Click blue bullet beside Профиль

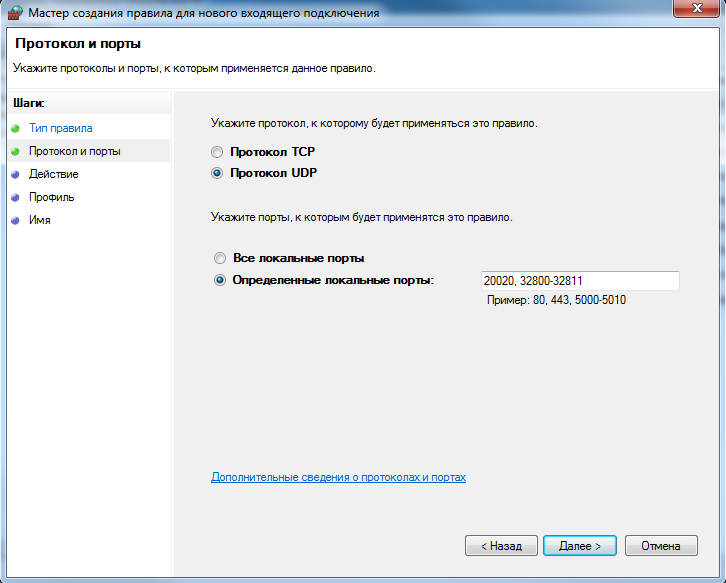click(x=15, y=197)
